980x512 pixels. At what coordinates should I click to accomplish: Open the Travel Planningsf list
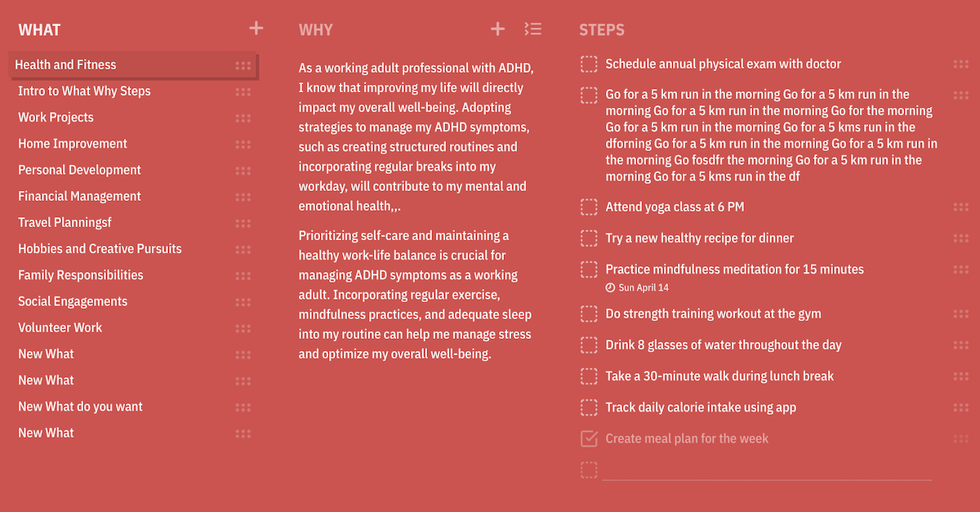click(65, 222)
